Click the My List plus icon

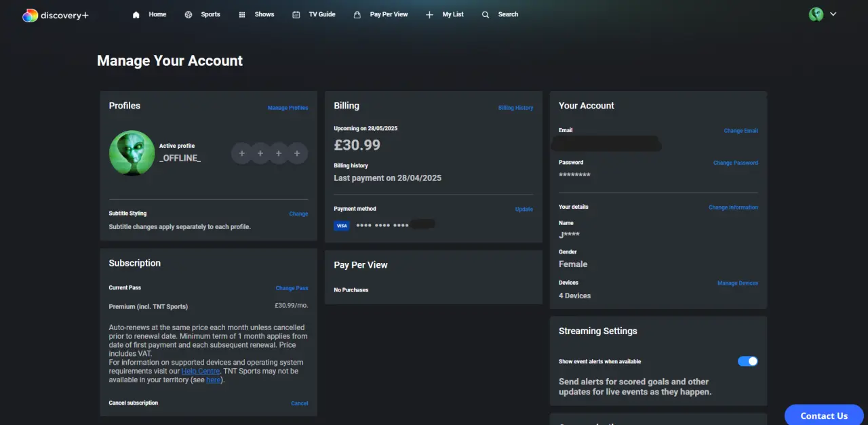(x=429, y=15)
